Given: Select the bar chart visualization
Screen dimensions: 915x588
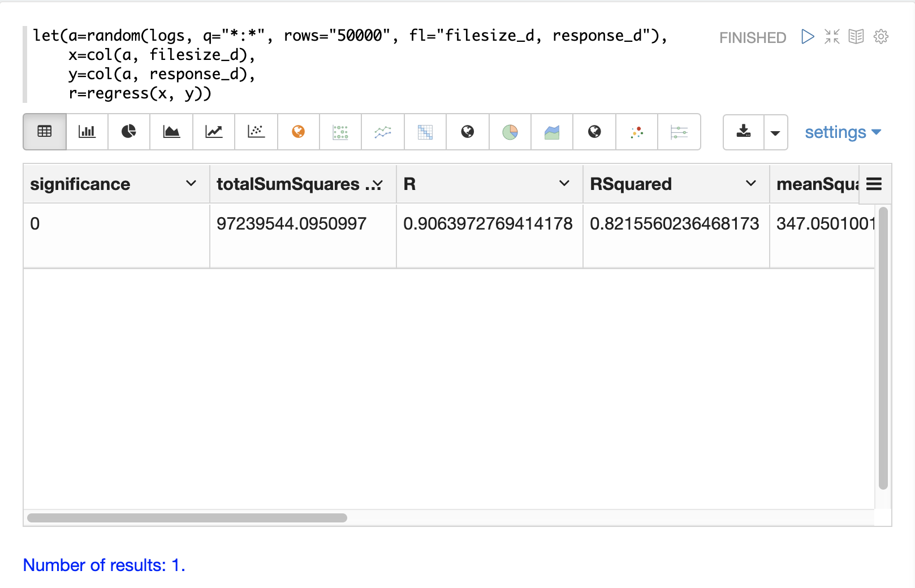Looking at the screenshot, I should (x=87, y=132).
